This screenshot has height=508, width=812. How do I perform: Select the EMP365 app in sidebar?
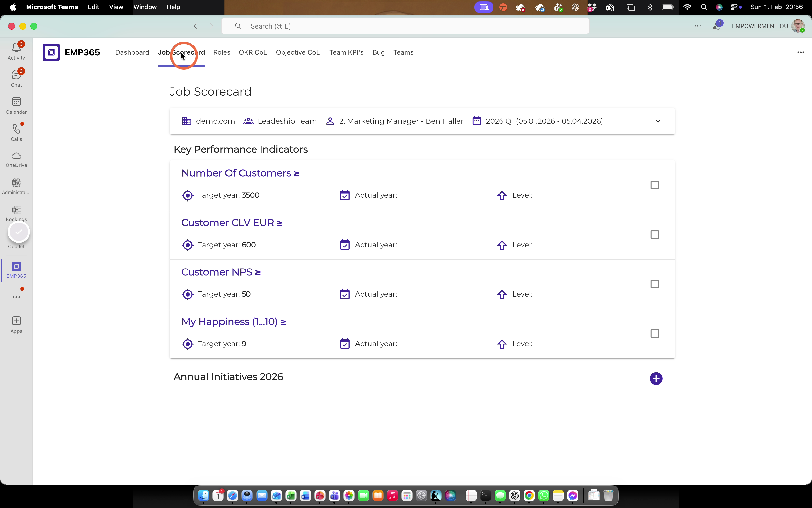[16, 270]
